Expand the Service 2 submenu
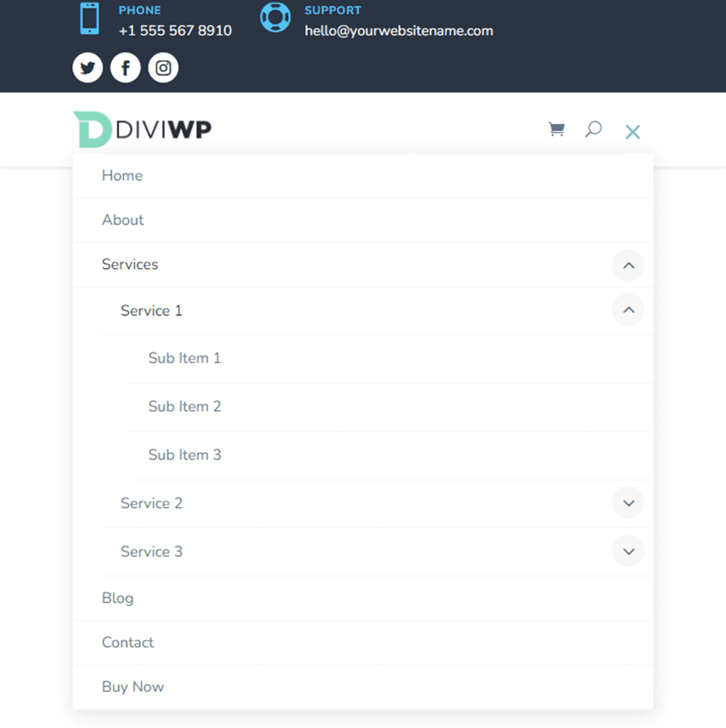The width and height of the screenshot is (726, 728). tap(628, 503)
